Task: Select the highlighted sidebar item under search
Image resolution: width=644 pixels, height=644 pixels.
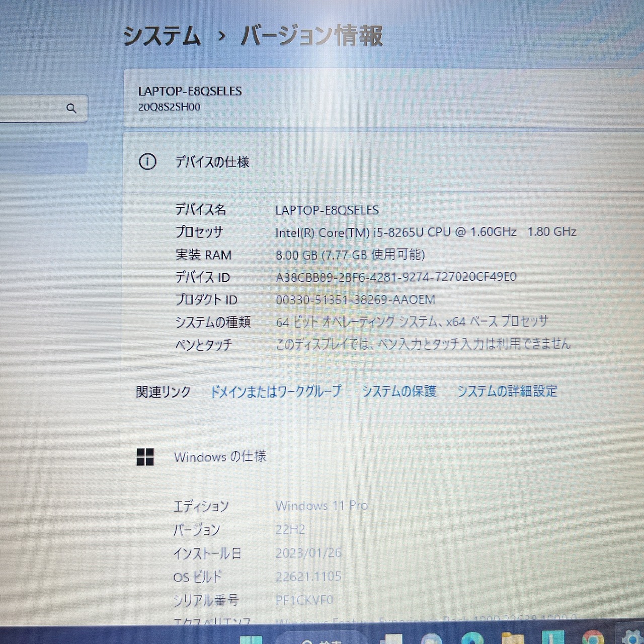Action: 43,157
